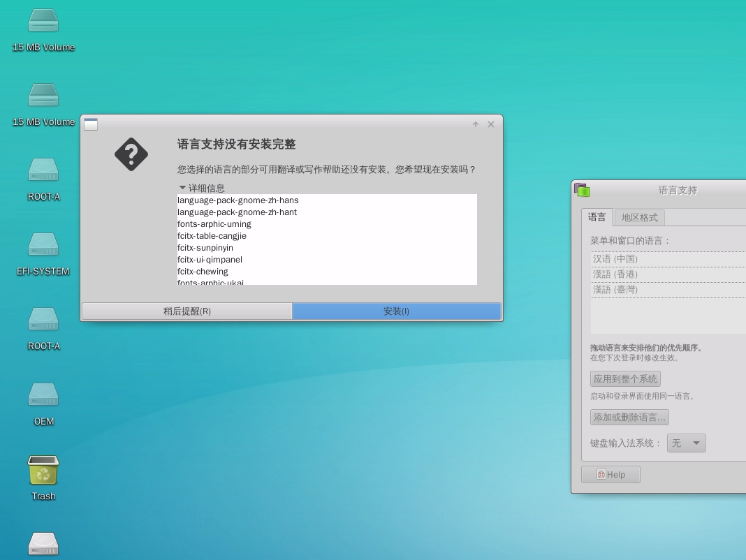Roll up the install dialog with the arrow button
Screen dimensions: 746x560
click(x=476, y=124)
